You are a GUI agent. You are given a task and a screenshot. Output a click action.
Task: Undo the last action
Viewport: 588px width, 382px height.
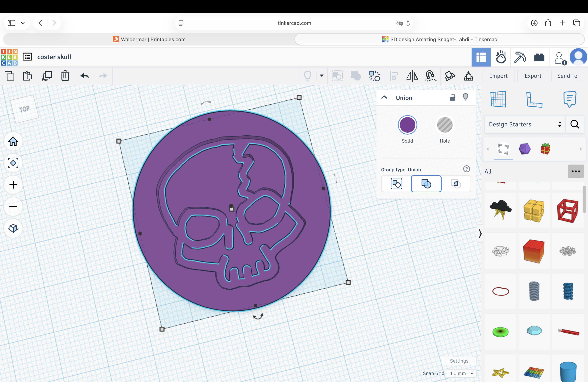[x=85, y=76]
